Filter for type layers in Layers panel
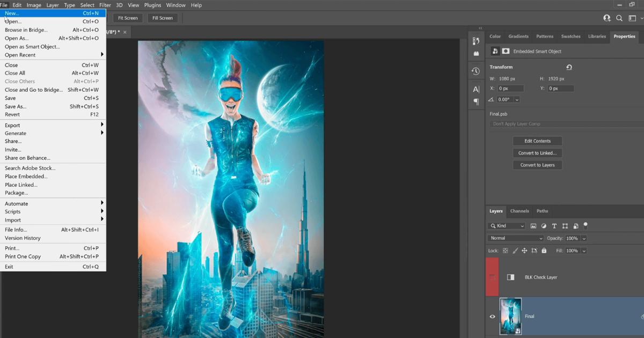The image size is (644, 338). (x=554, y=226)
